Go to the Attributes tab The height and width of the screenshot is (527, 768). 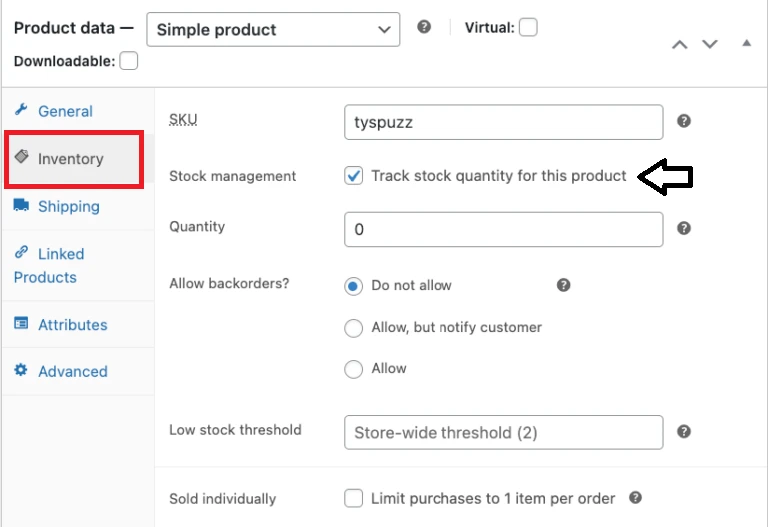click(x=72, y=325)
